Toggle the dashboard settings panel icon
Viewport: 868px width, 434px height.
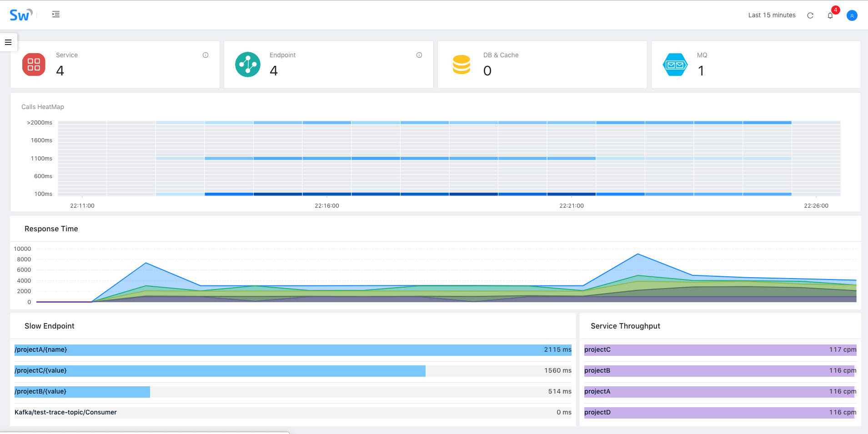pos(55,14)
